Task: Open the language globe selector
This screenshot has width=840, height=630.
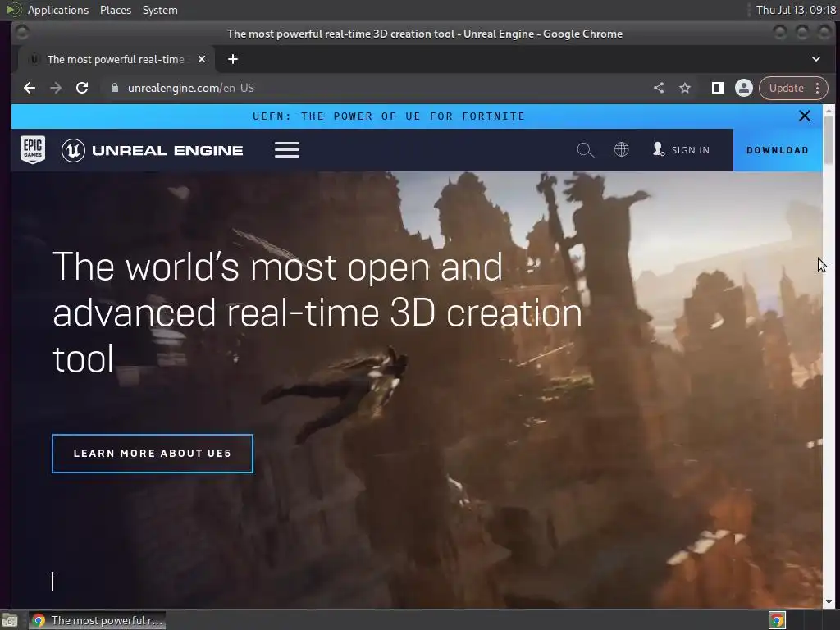Action: point(622,149)
